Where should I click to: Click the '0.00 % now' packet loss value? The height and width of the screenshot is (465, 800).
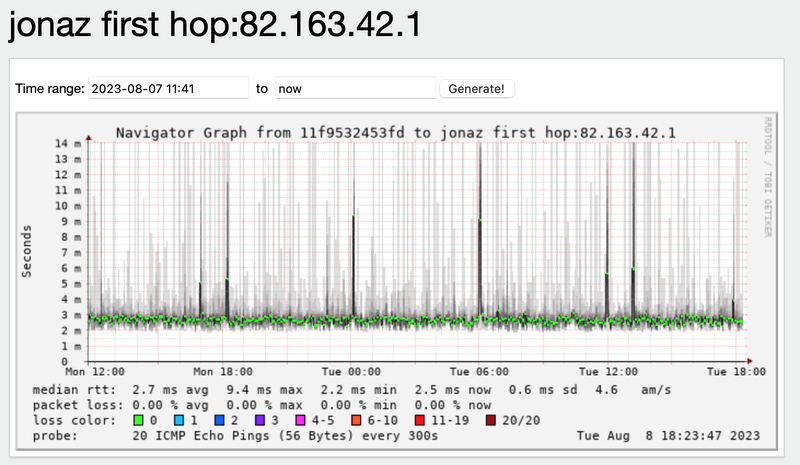[x=453, y=405]
